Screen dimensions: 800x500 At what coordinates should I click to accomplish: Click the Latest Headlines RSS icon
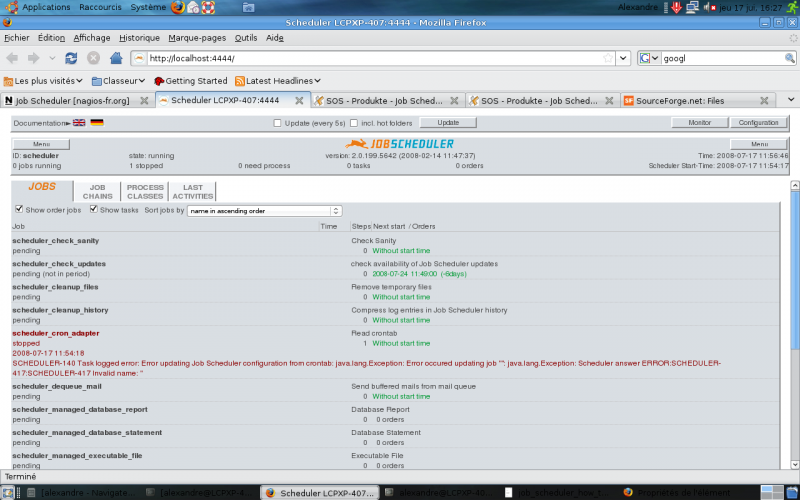coord(239,81)
